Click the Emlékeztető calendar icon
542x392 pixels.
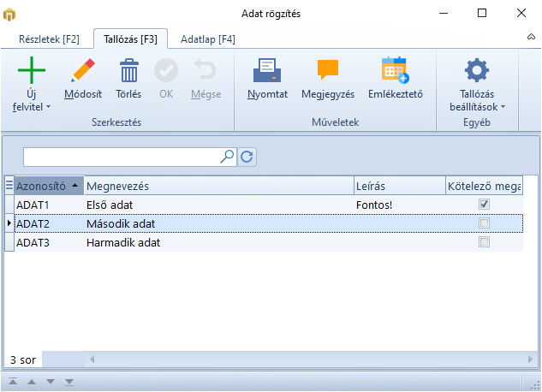click(x=395, y=70)
